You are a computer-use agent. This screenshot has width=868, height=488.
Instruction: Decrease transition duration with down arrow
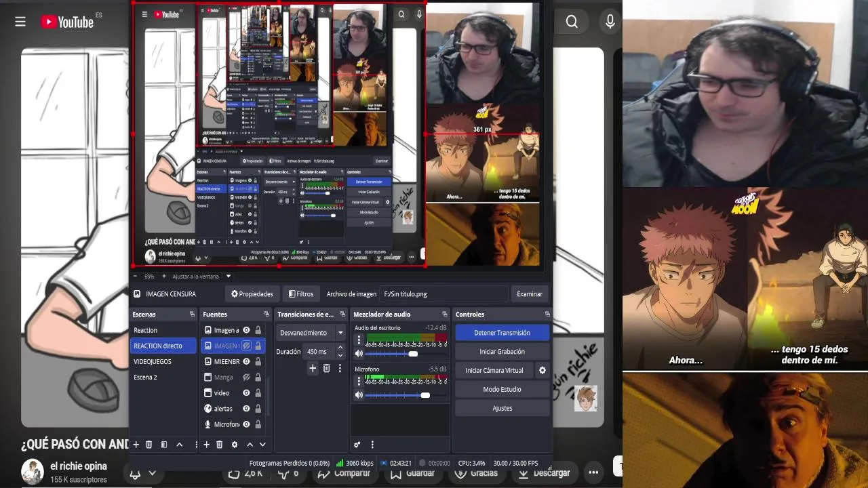340,355
